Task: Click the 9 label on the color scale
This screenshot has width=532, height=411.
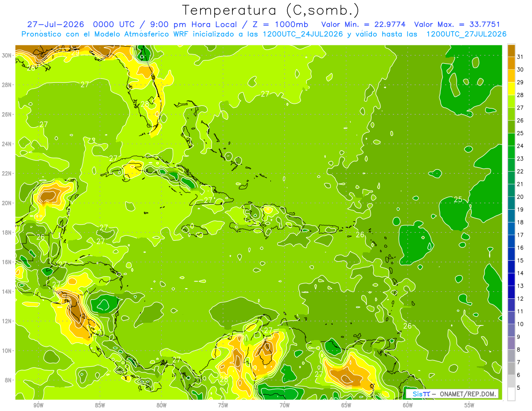Action: point(519,337)
